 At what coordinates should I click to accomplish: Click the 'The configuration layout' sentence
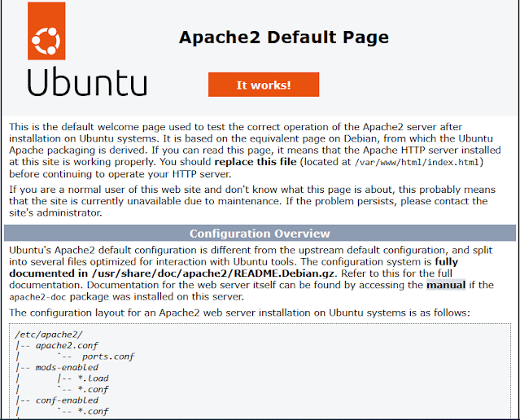(x=239, y=313)
